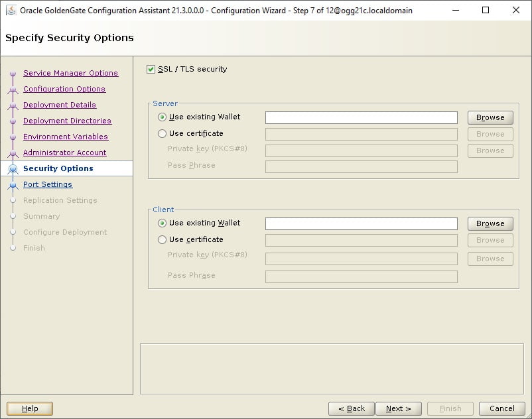Image resolution: width=532 pixels, height=419 pixels.
Task: Jump to Environment Variables step
Action: [66, 137]
